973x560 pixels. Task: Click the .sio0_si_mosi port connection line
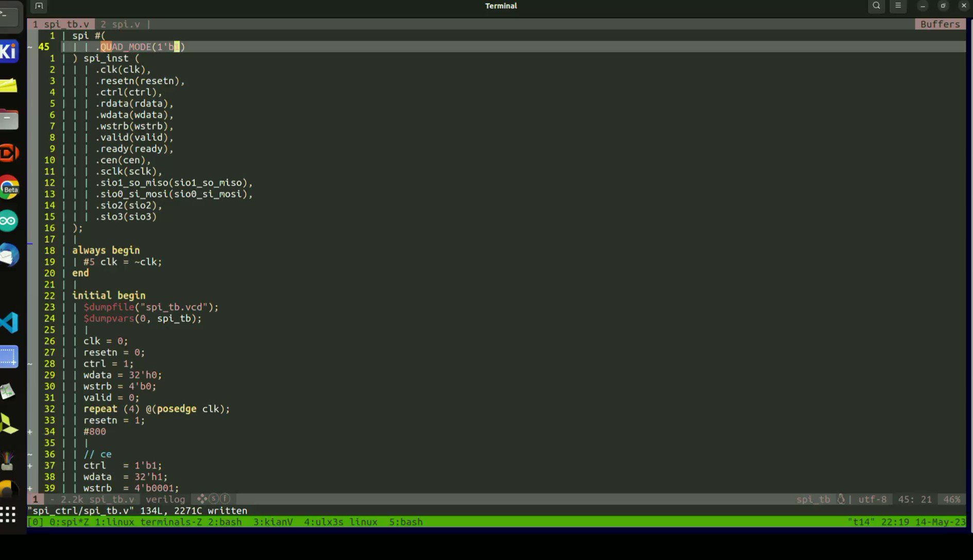(174, 194)
